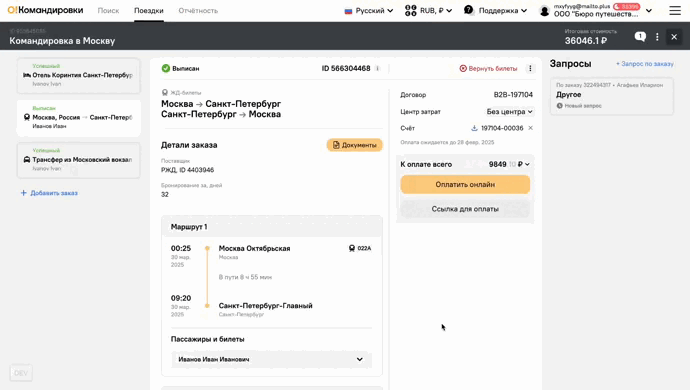The height and width of the screenshot is (390, 690).
Task: Select the Трансфер из Московский вокзал card
Action: pos(79,160)
